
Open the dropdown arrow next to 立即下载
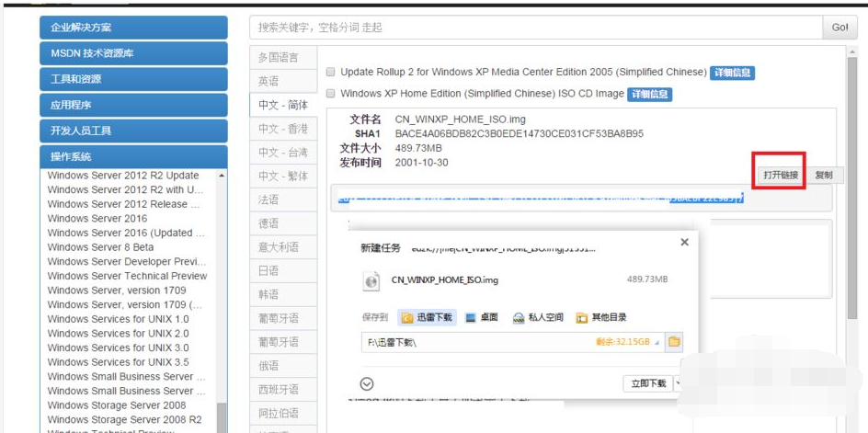(679, 383)
